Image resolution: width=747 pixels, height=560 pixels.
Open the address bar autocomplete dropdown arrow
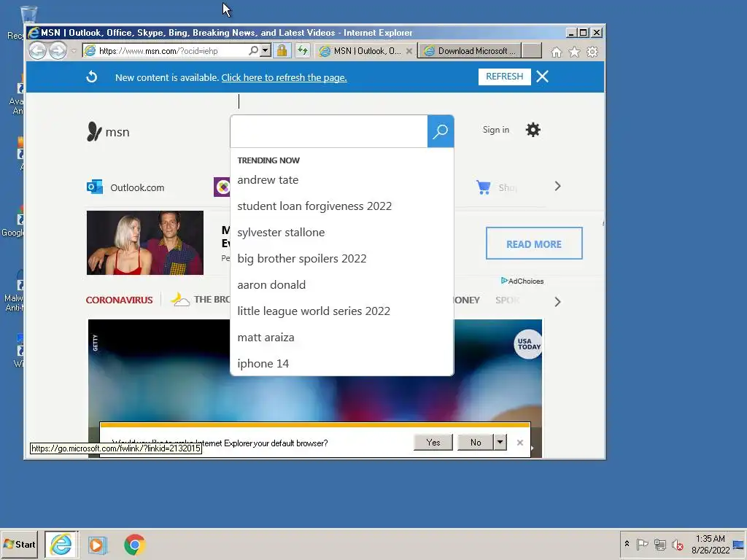pos(266,50)
